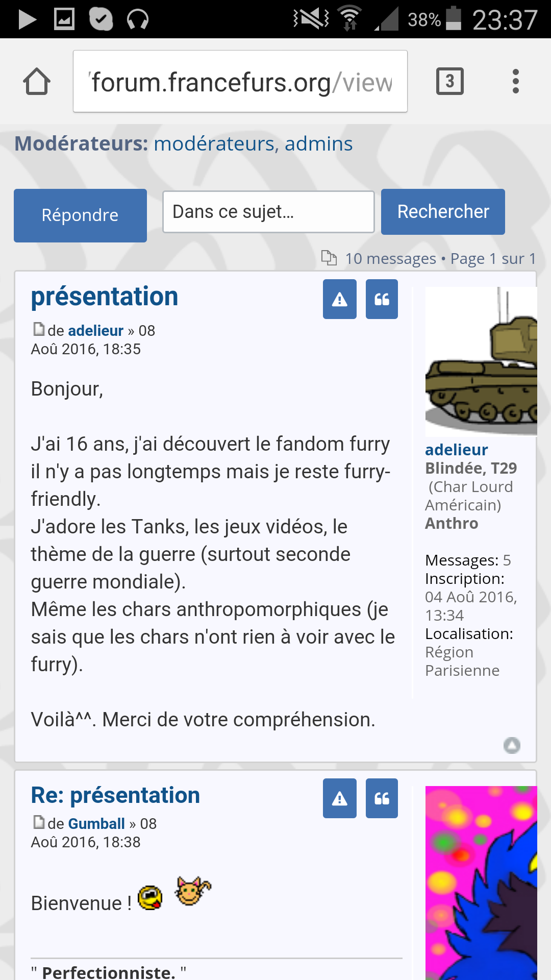Screen dimensions: 551x980
Task: Tap the forum.francefurs.org address bar
Action: click(x=240, y=82)
